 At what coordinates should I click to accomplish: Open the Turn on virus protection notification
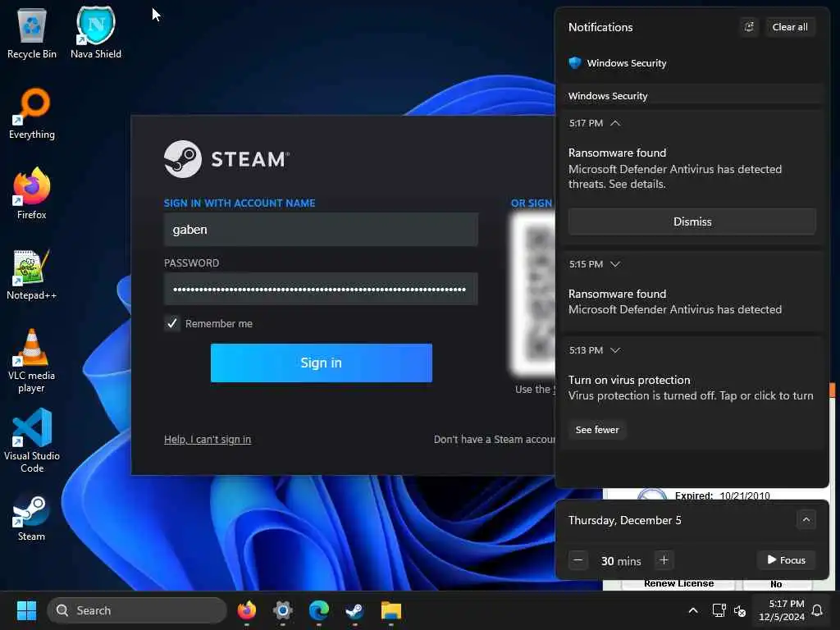[692, 388]
